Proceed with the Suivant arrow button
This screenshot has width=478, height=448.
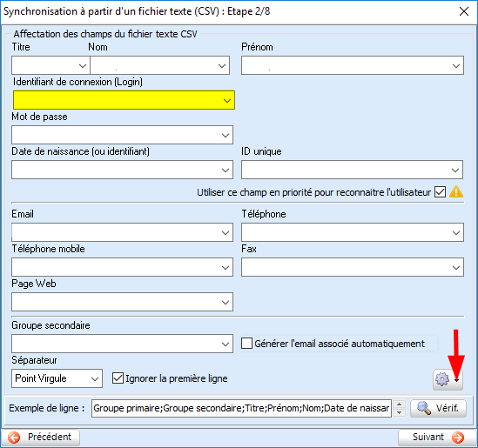point(437,437)
